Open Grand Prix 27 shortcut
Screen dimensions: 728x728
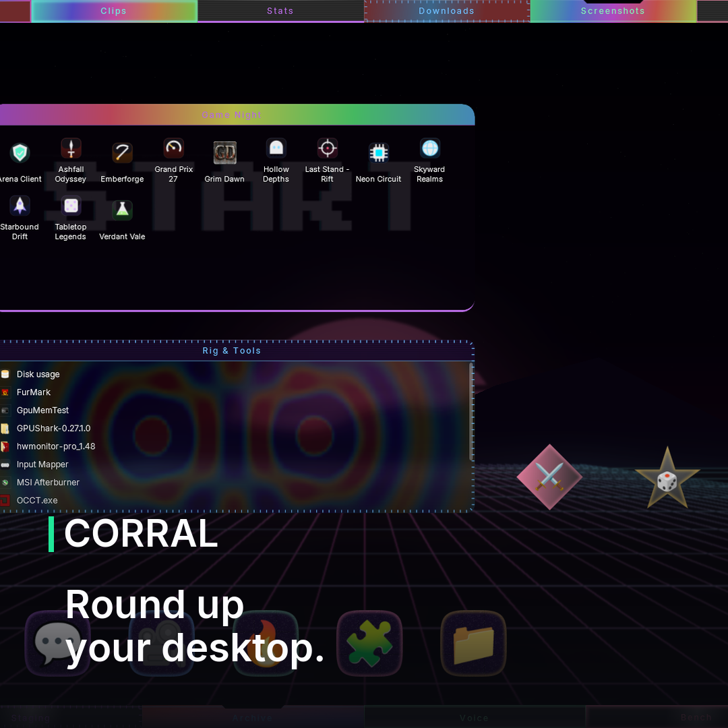click(x=174, y=148)
